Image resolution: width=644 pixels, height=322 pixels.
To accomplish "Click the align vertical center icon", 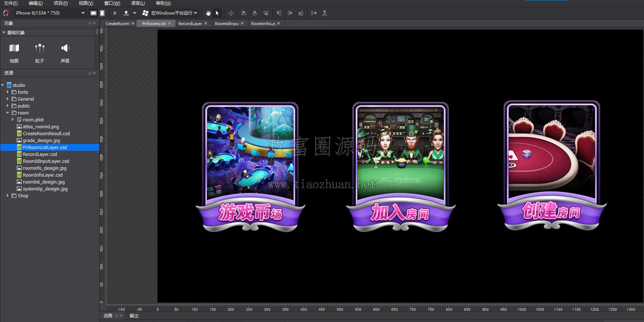I will coord(290,13).
